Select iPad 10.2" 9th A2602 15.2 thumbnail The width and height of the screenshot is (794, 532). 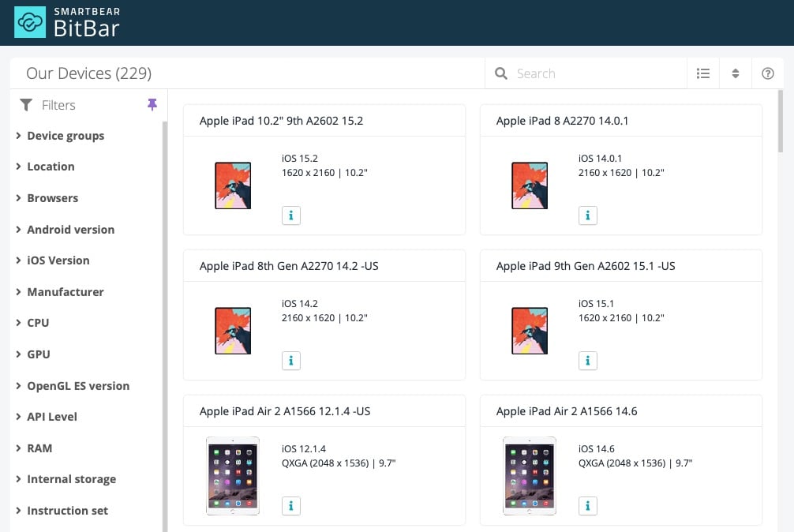[233, 185]
